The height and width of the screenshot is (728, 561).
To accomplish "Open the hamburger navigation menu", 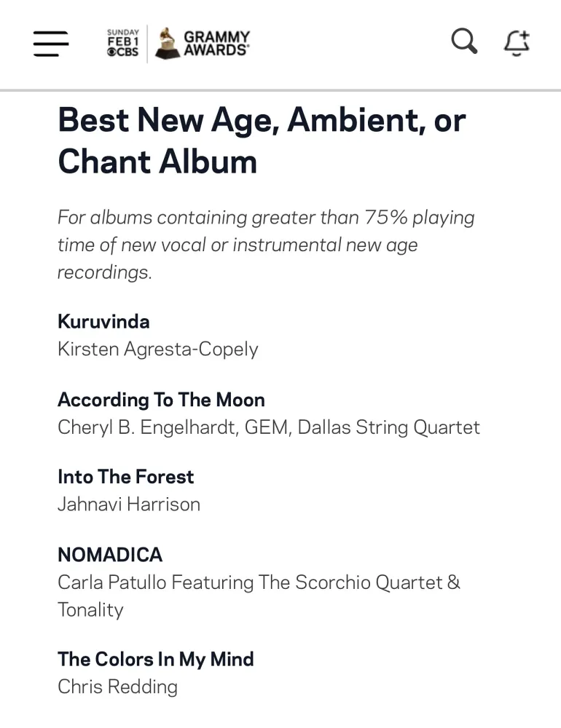I will pyautogui.click(x=51, y=44).
